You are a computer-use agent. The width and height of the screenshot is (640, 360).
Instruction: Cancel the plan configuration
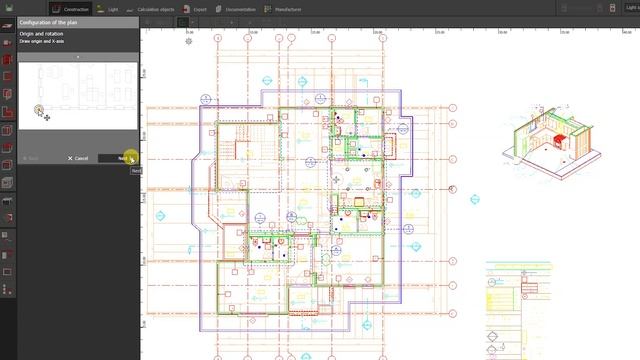78,158
